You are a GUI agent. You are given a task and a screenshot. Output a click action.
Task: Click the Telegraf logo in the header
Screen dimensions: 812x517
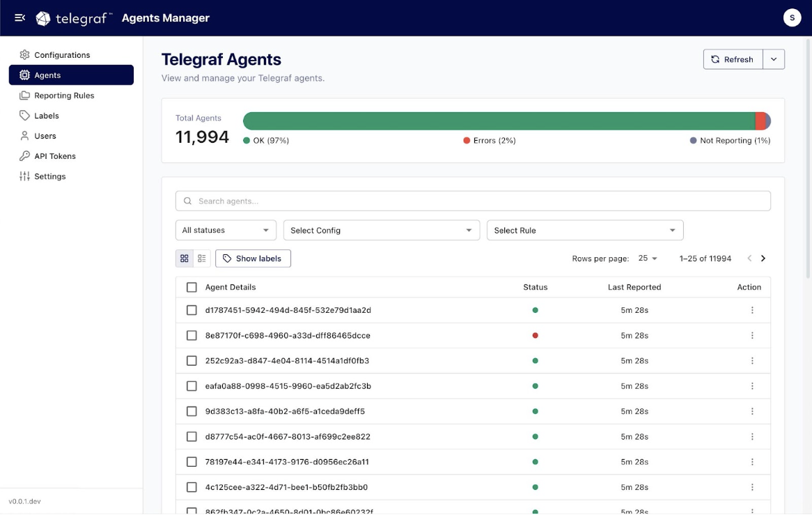74,18
